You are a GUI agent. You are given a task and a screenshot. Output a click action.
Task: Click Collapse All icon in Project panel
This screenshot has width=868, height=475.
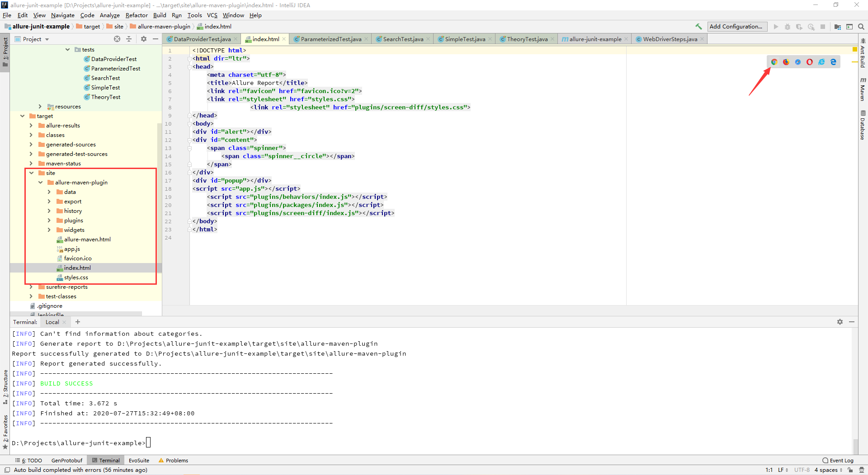(129, 39)
